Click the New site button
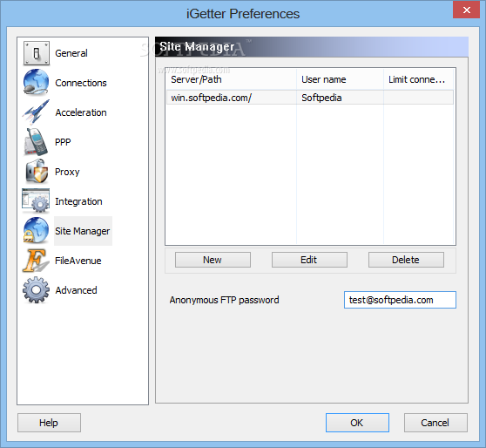Viewport: 486px width, 448px height. click(x=213, y=260)
